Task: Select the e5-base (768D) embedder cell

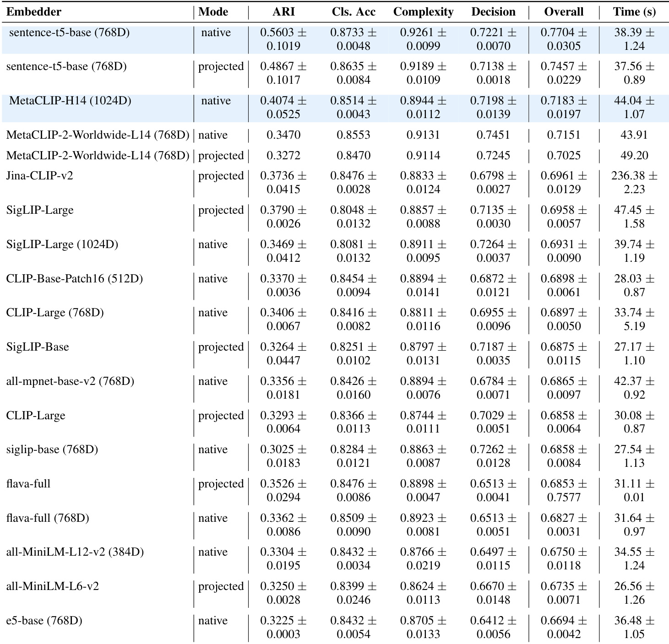Action: [x=44, y=621]
